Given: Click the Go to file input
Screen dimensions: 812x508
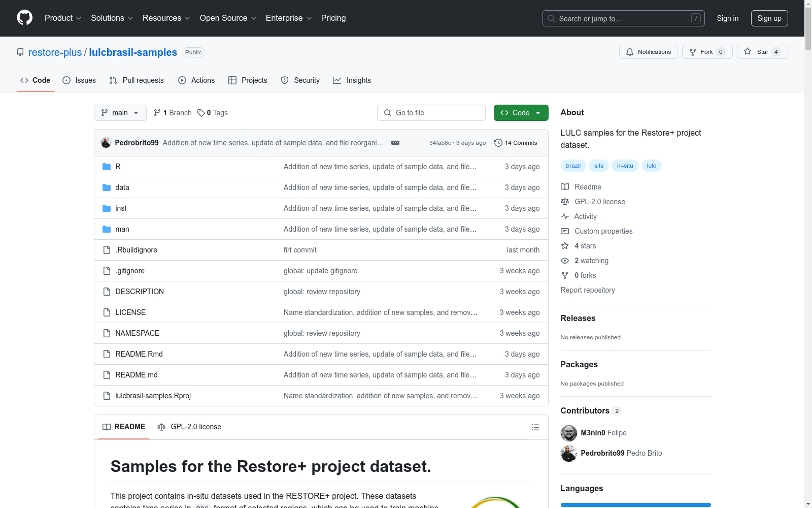Looking at the screenshot, I should point(431,113).
